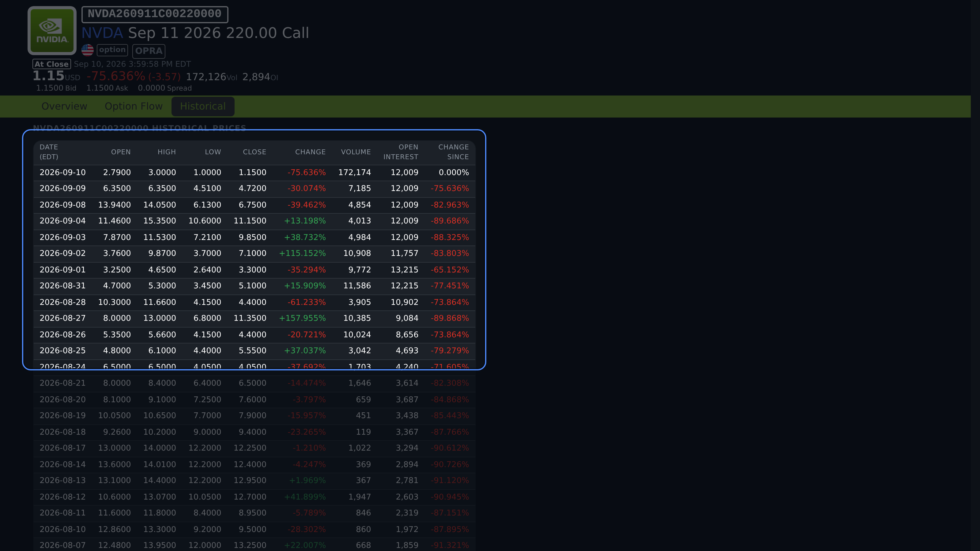This screenshot has width=980, height=551.
Task: Select the 2026-08-19 date cell
Action: point(63,416)
